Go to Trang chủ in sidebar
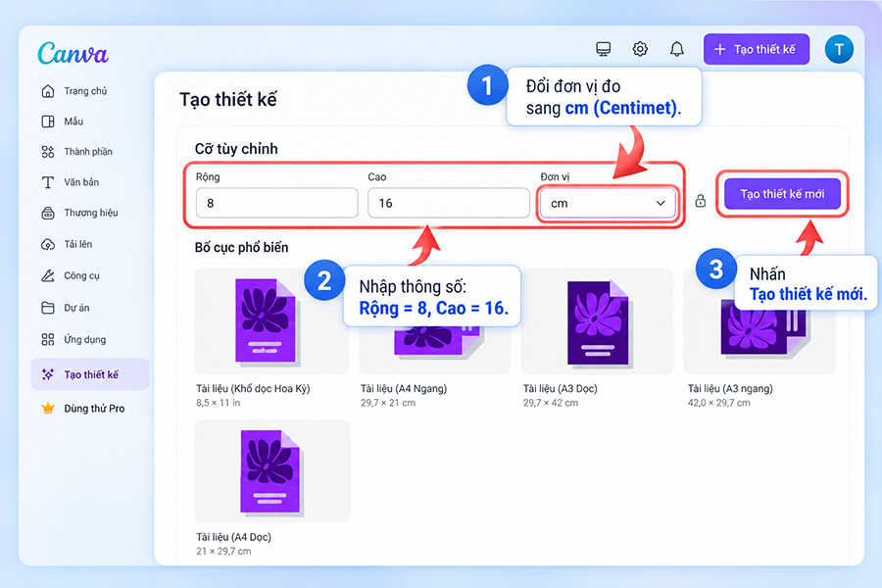 (x=85, y=91)
